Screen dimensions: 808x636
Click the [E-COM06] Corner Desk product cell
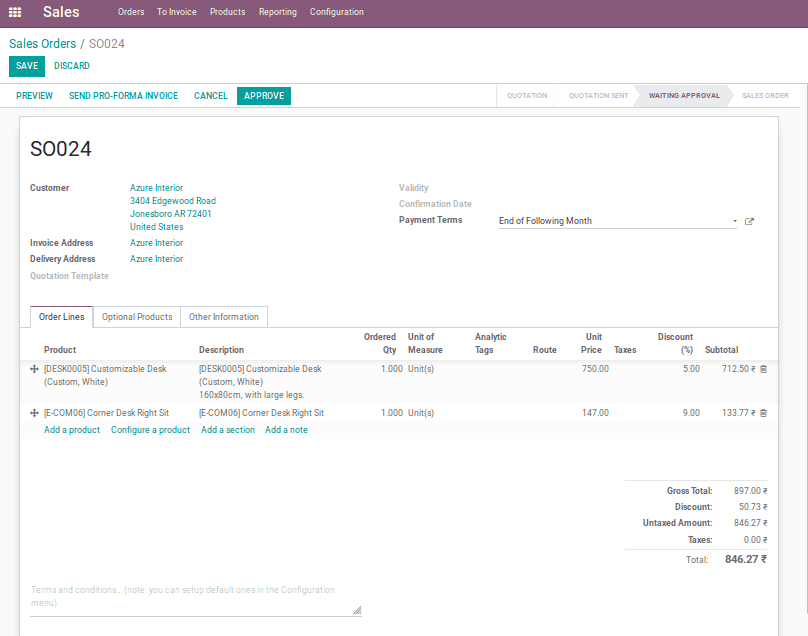pyautogui.click(x=106, y=413)
